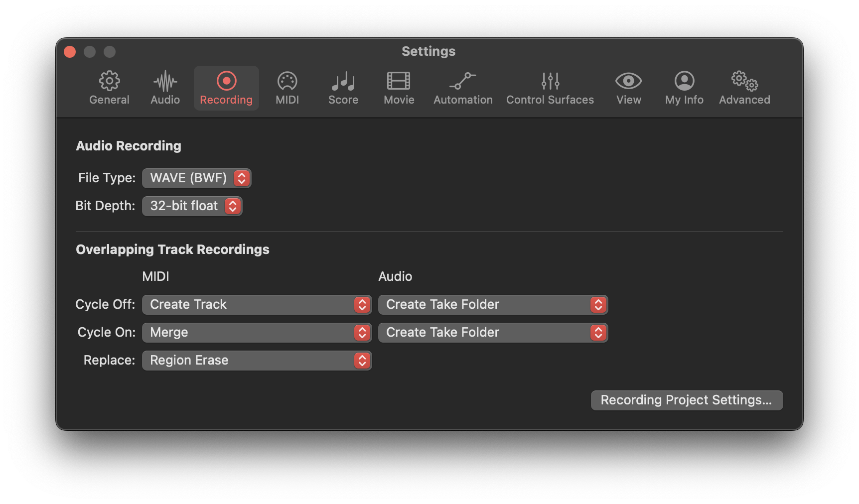Open the MIDI settings pane
Screen dimensions: 859x504
point(287,88)
